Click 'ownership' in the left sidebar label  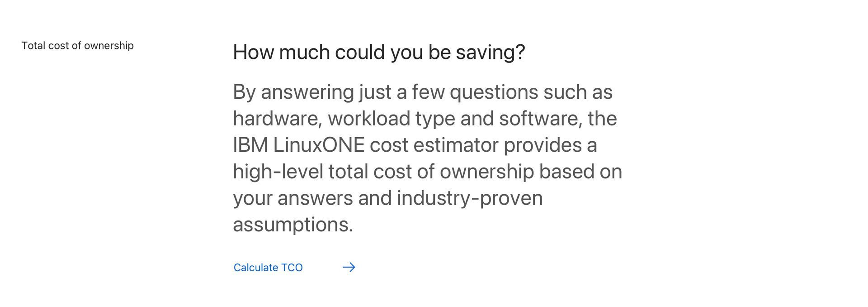[x=109, y=46]
